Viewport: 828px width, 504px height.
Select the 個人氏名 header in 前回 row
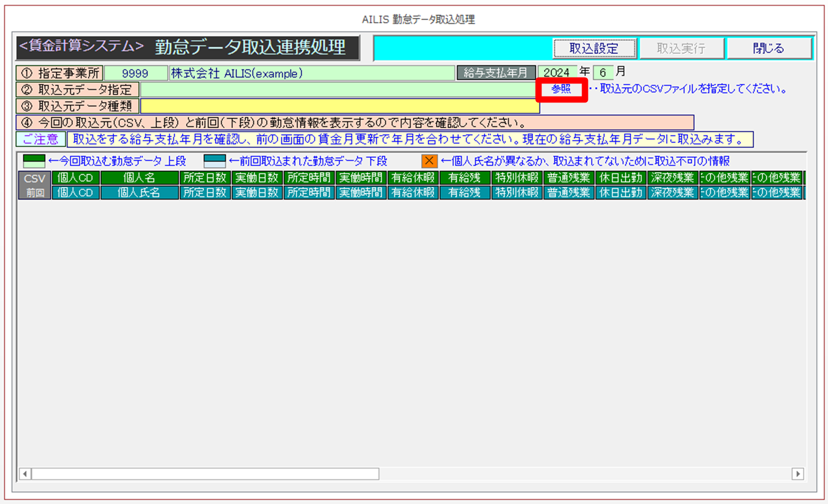click(x=139, y=193)
